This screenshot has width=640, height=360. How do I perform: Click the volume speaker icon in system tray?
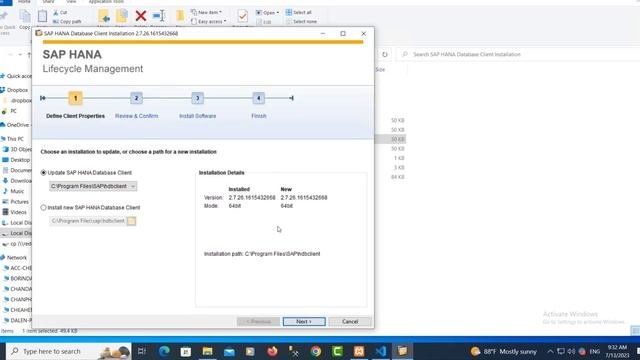point(571,351)
